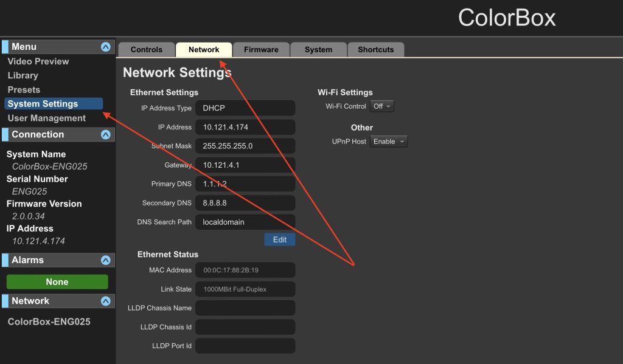Click the MAC Address label
Screen dimensions: 623x364
click(170, 270)
